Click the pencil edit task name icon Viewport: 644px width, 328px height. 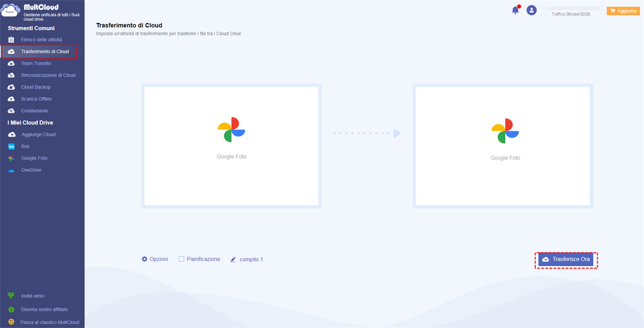(x=233, y=259)
